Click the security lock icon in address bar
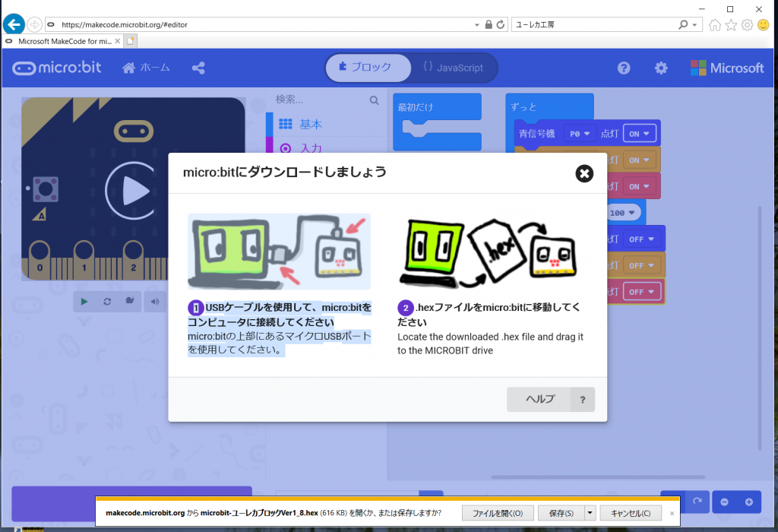778x532 pixels. coord(489,24)
